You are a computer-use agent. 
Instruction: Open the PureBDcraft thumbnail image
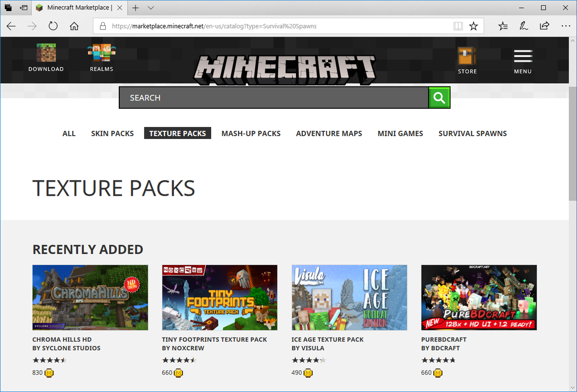[x=479, y=297]
